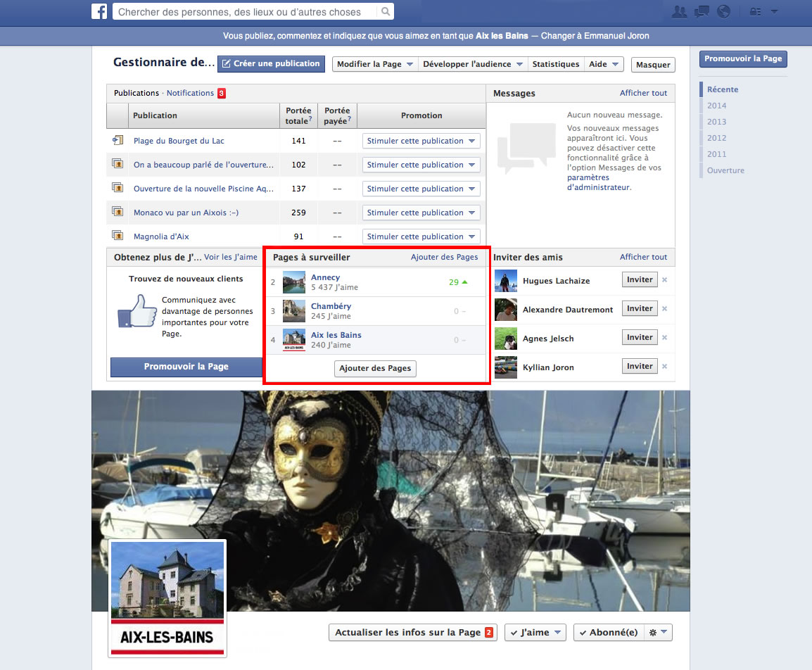Open the Annecy page thumbnail
The image size is (812, 670).
click(293, 282)
